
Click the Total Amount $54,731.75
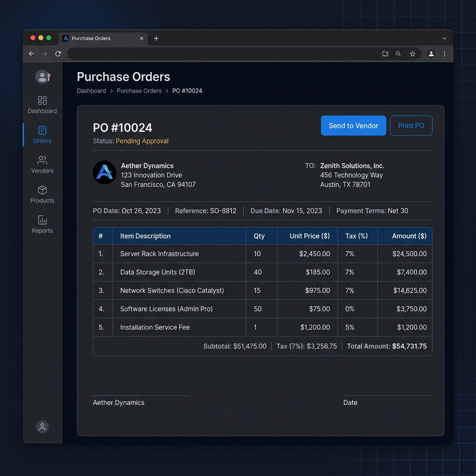(x=387, y=346)
